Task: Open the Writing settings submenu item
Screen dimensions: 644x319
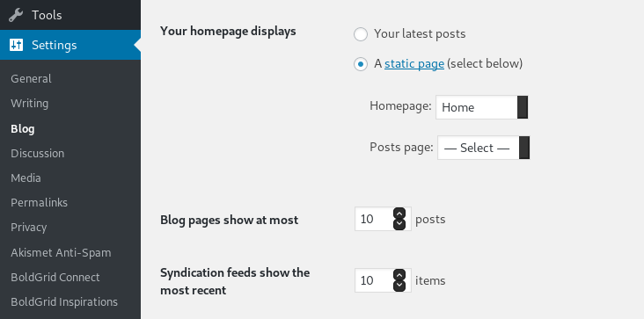Action: [30, 104]
